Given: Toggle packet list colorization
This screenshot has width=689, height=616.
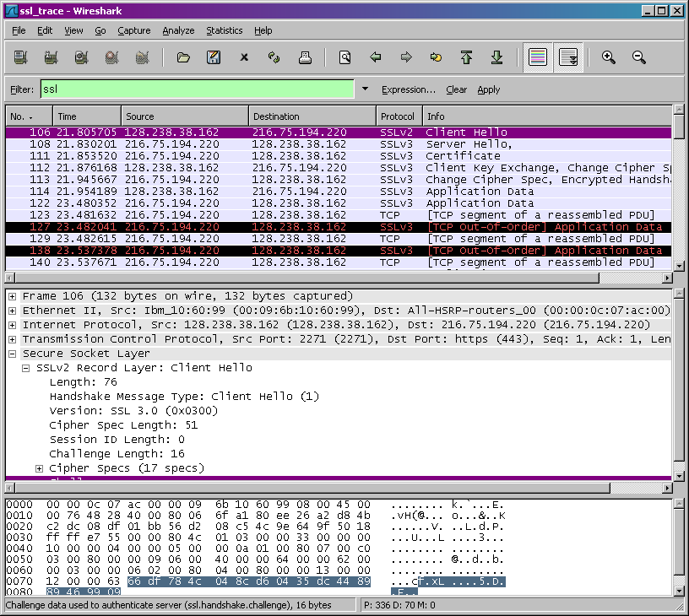Looking at the screenshot, I should pos(538,57).
